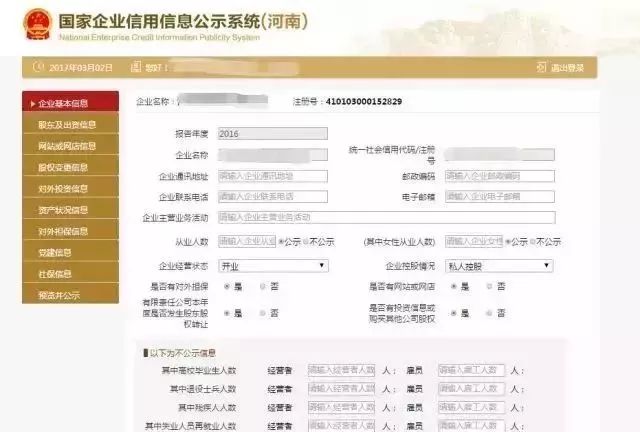The height and width of the screenshot is (432, 640).
Task: Open the 股东及出资信息 sidebar tab
Action: tap(68, 125)
